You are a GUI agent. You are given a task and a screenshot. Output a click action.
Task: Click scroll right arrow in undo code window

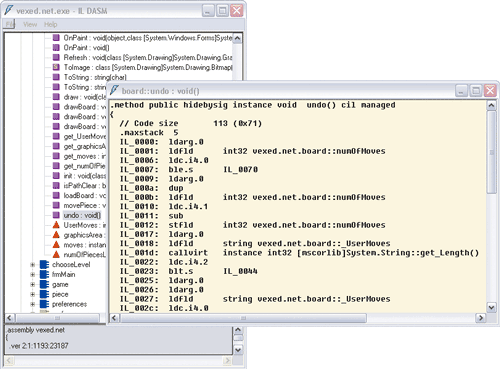point(480,318)
